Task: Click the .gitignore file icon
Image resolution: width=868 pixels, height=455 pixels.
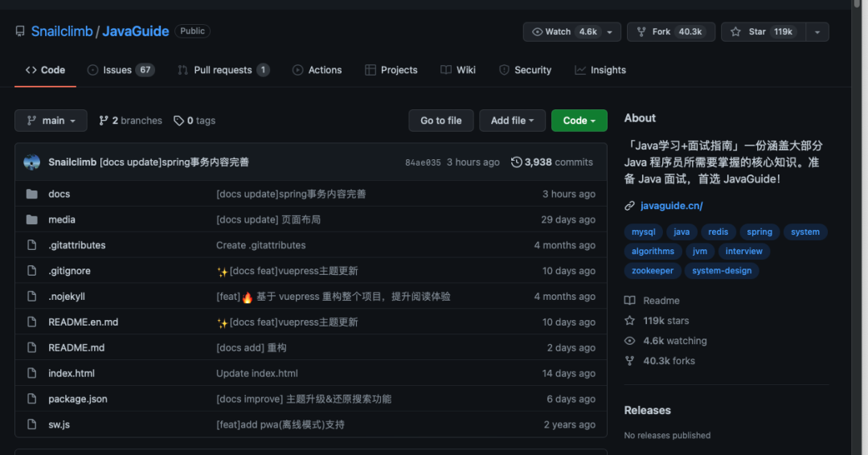Action: point(32,271)
